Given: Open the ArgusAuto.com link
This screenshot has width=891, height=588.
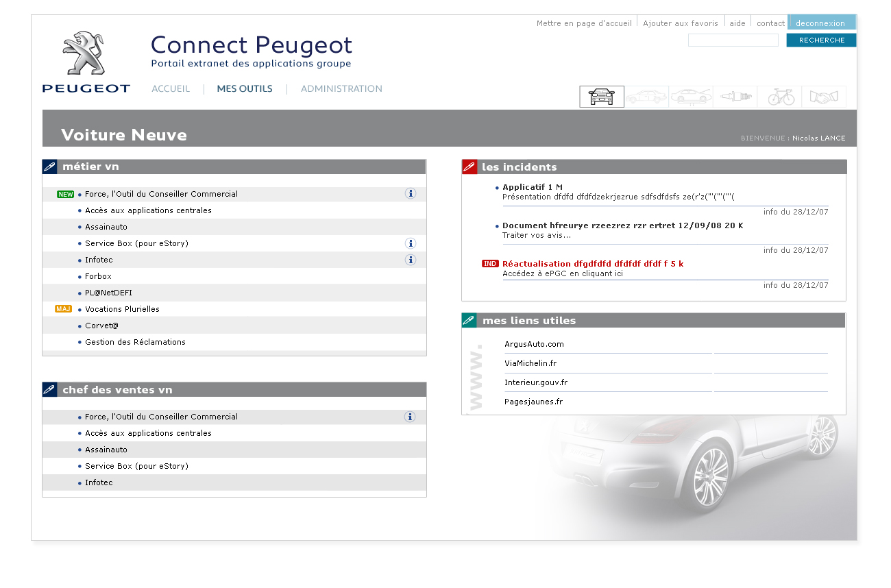Looking at the screenshot, I should click(x=534, y=344).
